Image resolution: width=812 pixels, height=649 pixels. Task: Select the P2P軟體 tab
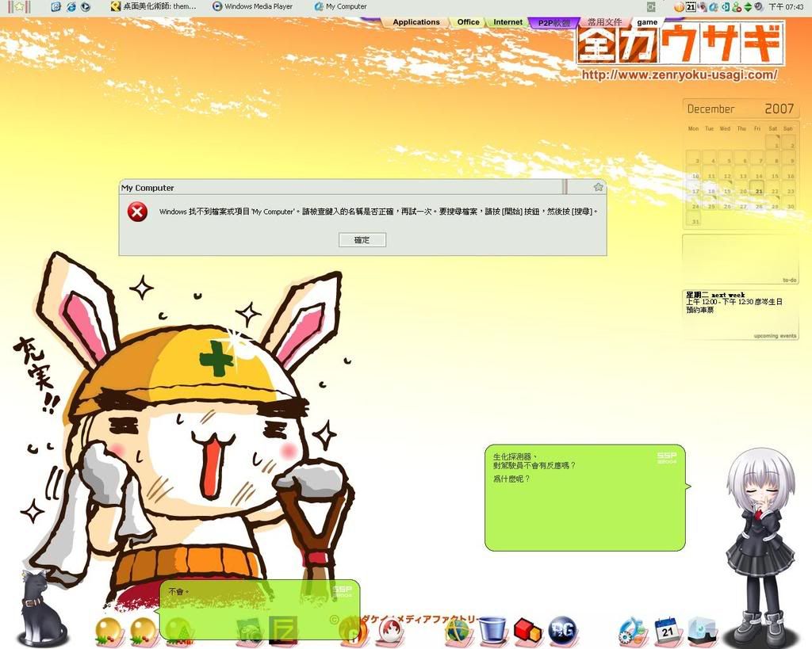coord(553,23)
